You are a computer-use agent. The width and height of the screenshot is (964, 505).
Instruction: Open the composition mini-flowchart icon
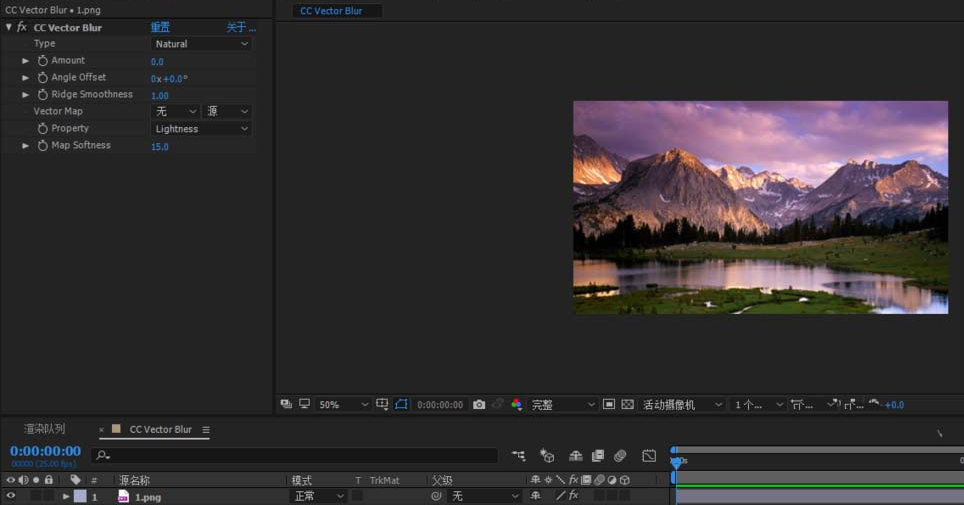click(x=518, y=456)
